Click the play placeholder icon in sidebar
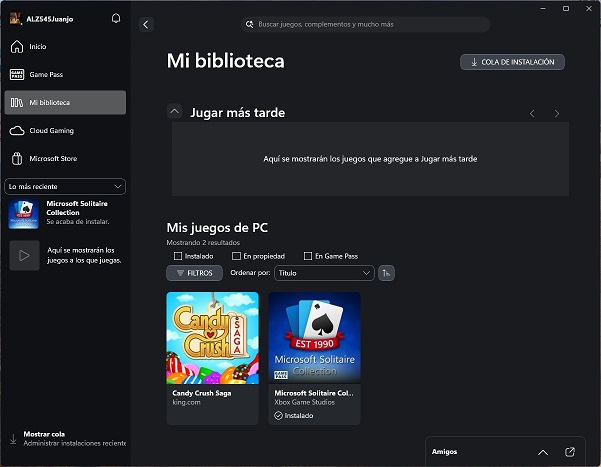The width and height of the screenshot is (601, 467). coord(24,255)
